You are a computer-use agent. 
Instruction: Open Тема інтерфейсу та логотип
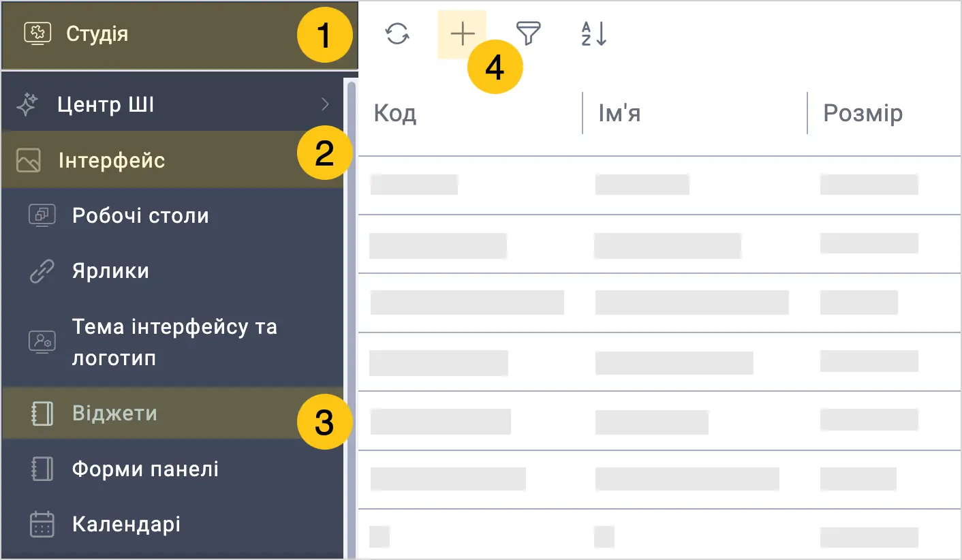pyautogui.click(x=172, y=342)
